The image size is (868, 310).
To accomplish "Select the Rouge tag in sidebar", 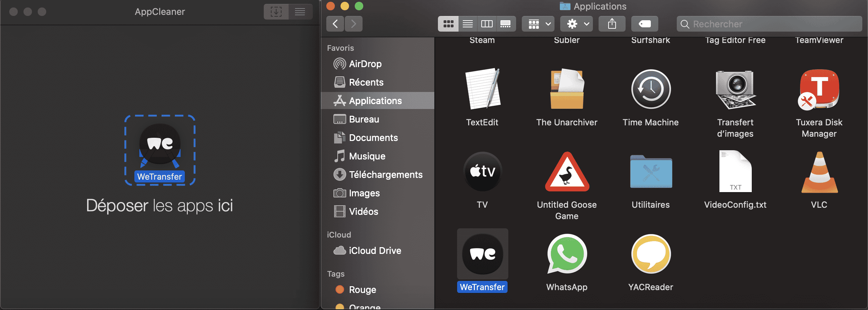I will click(x=377, y=290).
